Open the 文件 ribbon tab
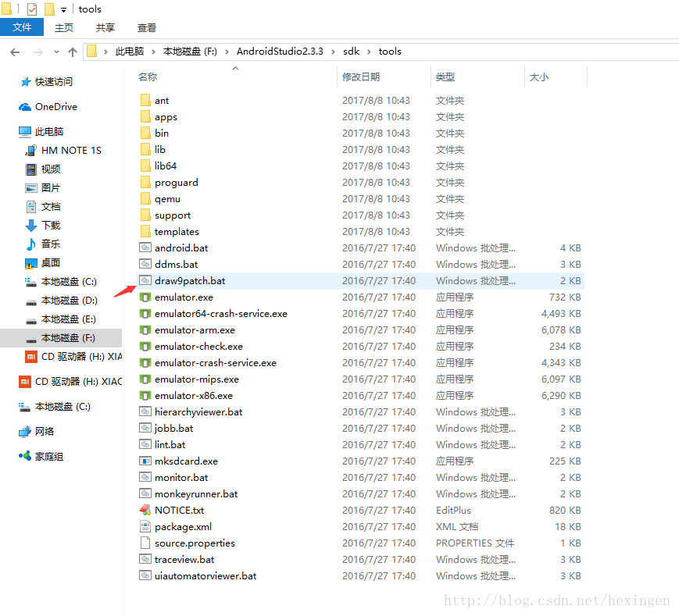This screenshot has width=679, height=616. pyautogui.click(x=22, y=27)
